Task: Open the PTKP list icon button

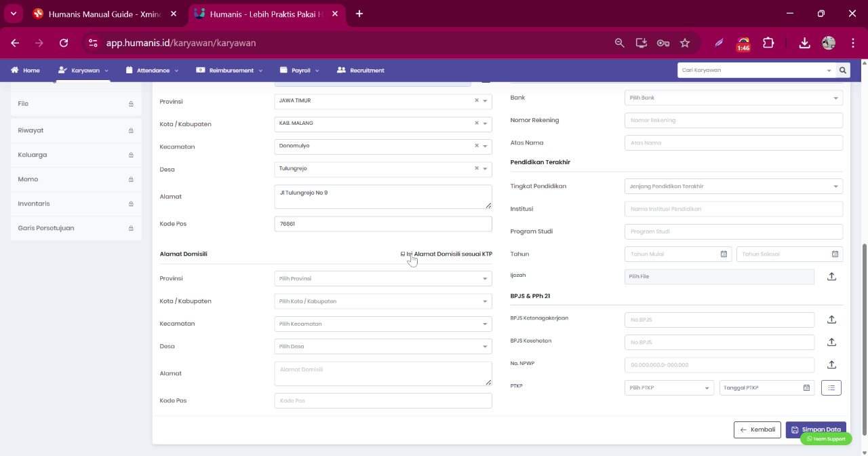Action: pyautogui.click(x=831, y=387)
